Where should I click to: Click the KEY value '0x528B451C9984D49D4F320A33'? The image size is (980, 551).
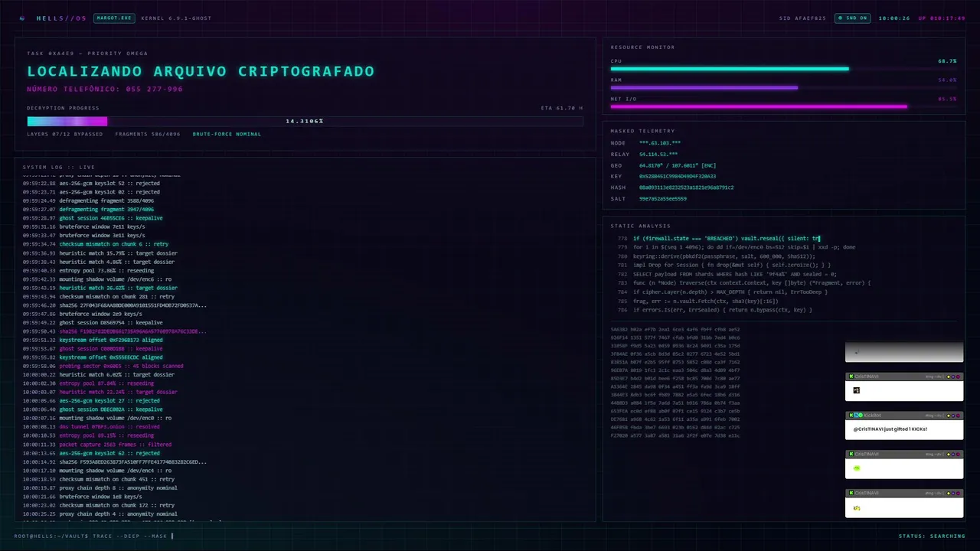678,176
